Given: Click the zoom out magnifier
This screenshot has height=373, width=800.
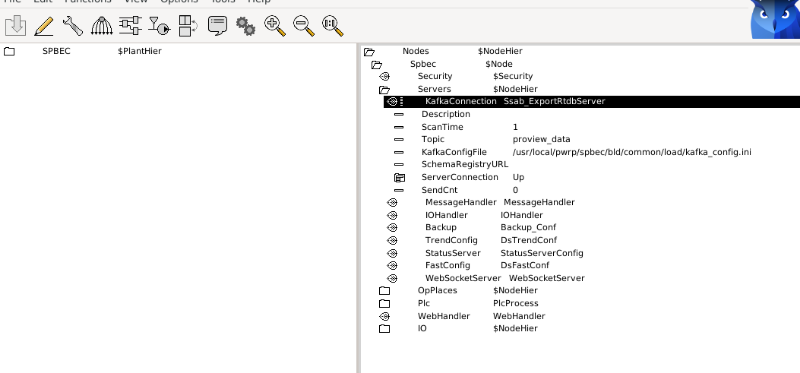Looking at the screenshot, I should point(304,25).
